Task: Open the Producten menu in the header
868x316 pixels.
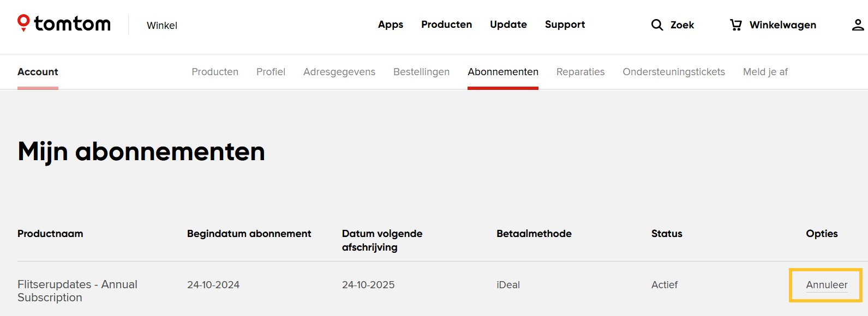Action: tap(446, 25)
